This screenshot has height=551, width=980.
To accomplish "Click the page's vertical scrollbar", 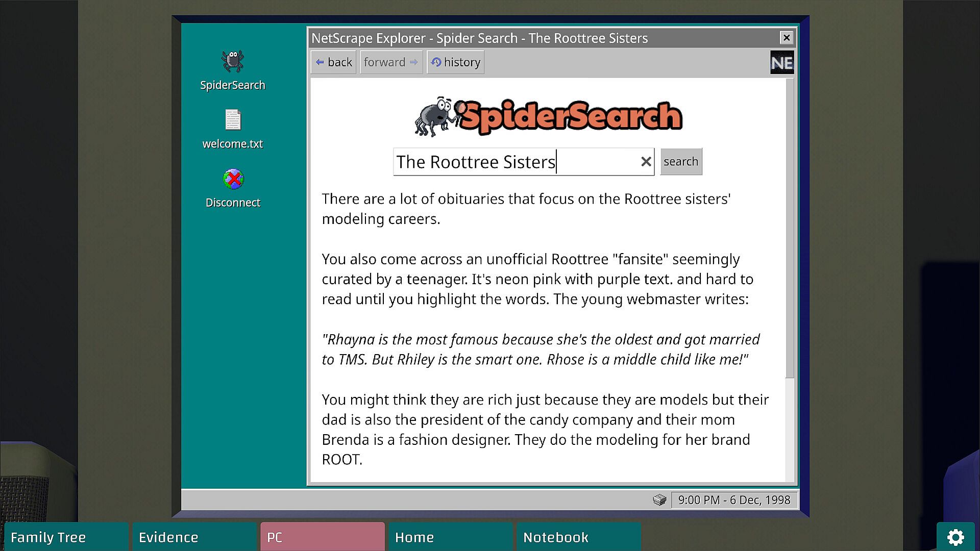I will (x=790, y=230).
